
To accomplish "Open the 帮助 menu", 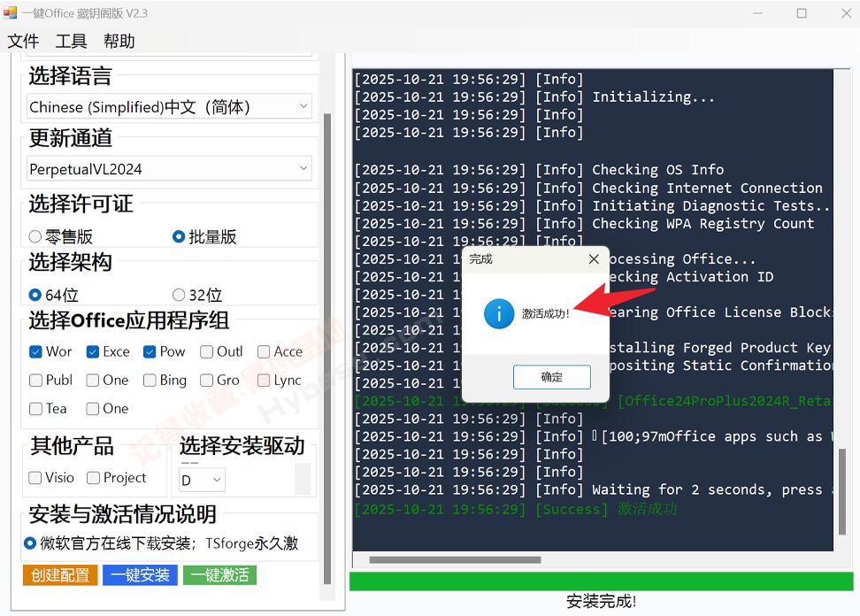I will [119, 41].
